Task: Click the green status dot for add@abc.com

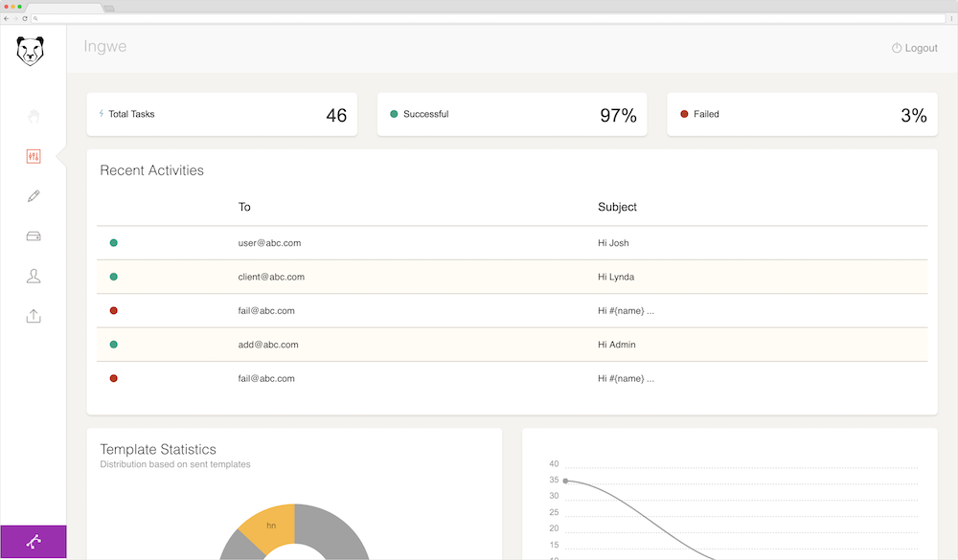Action: (114, 345)
